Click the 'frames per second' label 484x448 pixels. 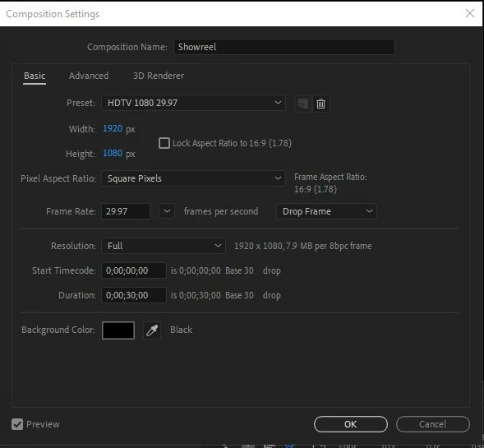[221, 211]
